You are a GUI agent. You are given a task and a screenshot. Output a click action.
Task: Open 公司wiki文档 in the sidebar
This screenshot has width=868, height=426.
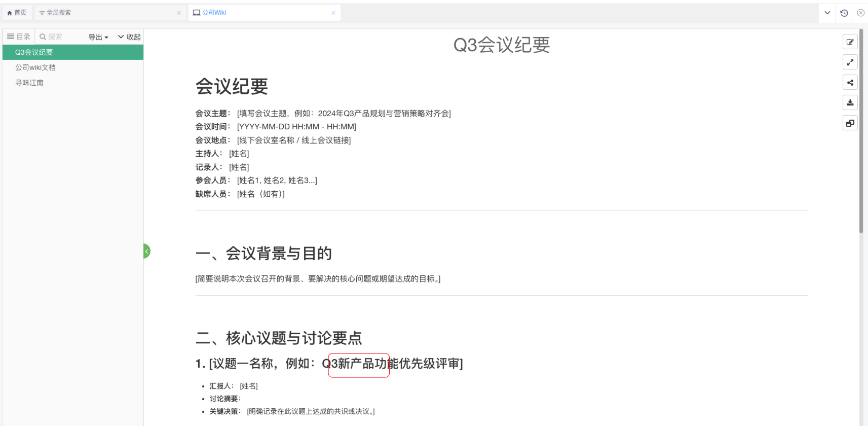click(x=73, y=67)
